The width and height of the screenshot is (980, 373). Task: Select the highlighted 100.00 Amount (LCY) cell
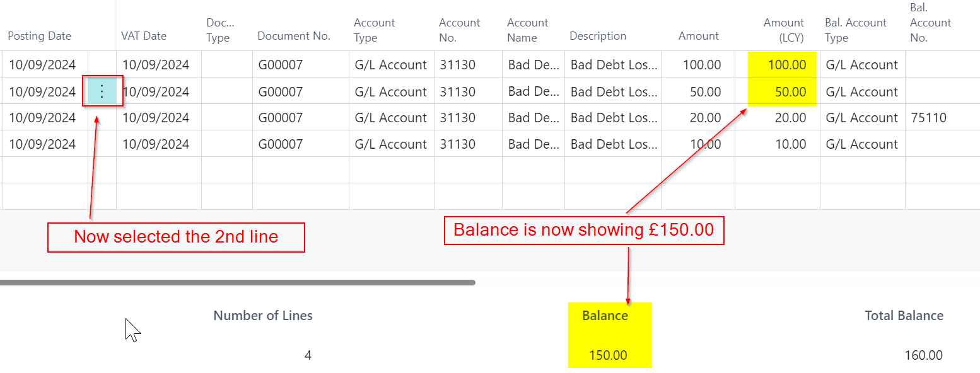tap(787, 65)
